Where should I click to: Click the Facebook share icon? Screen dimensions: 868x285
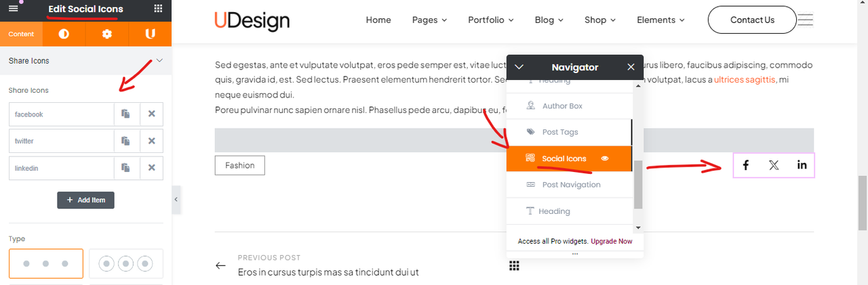[x=745, y=165]
